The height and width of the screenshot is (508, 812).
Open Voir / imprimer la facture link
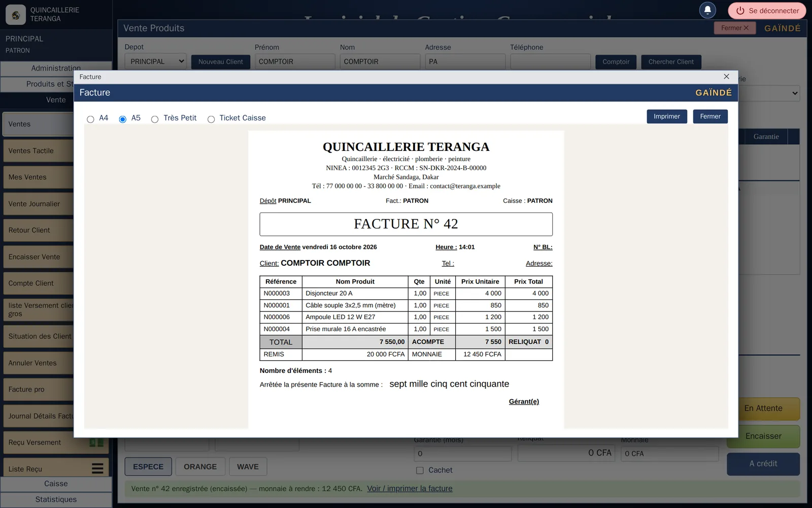(x=410, y=488)
